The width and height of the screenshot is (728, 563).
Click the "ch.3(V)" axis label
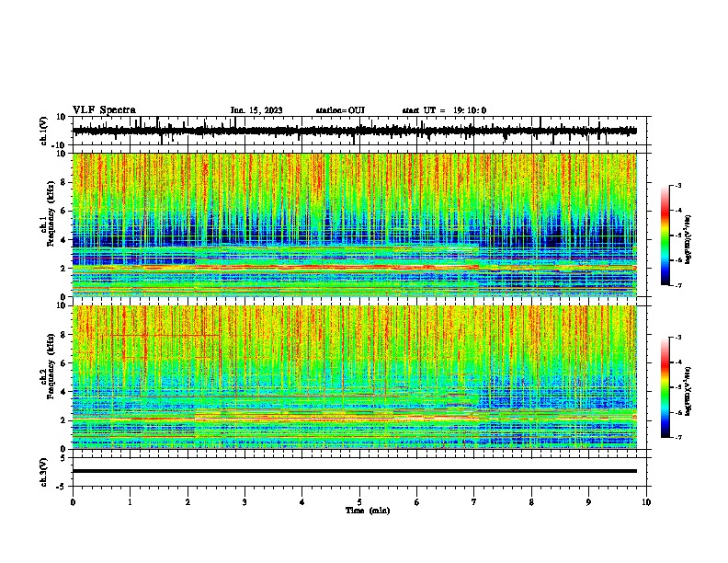[44, 472]
